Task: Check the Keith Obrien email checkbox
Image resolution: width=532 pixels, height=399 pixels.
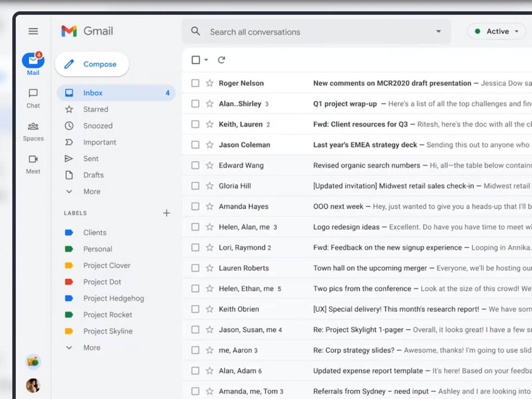Action: click(x=195, y=309)
